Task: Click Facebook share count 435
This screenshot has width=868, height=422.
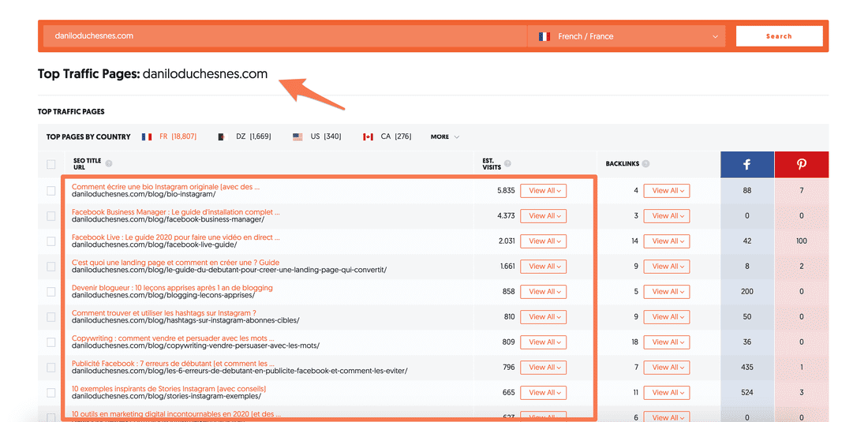Action: 746,368
